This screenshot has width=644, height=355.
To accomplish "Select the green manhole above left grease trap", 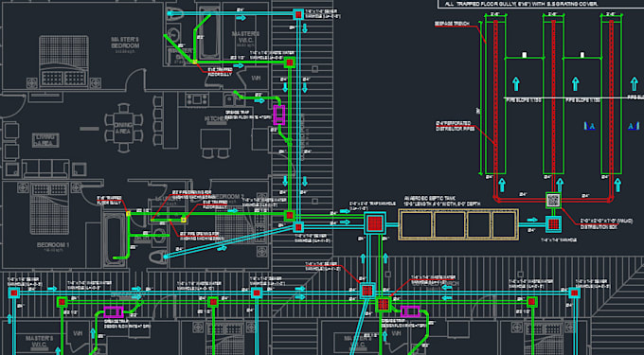I will [62, 302].
